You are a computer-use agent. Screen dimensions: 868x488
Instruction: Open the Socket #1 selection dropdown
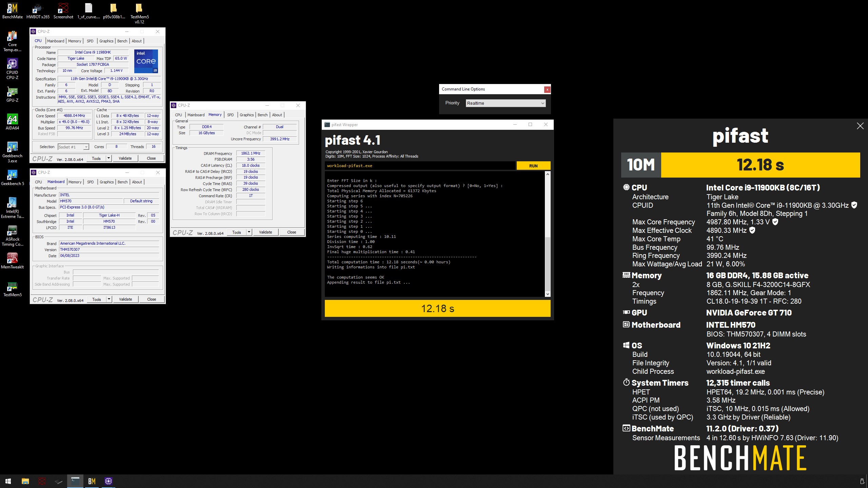click(73, 147)
